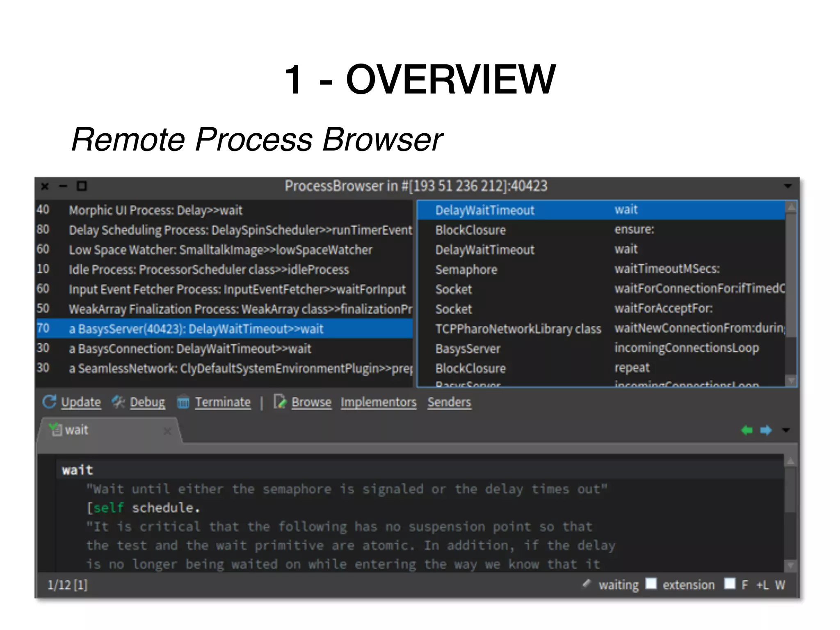Select Morphic UI Process row
This screenshot has height=630, width=840.
[x=224, y=210]
